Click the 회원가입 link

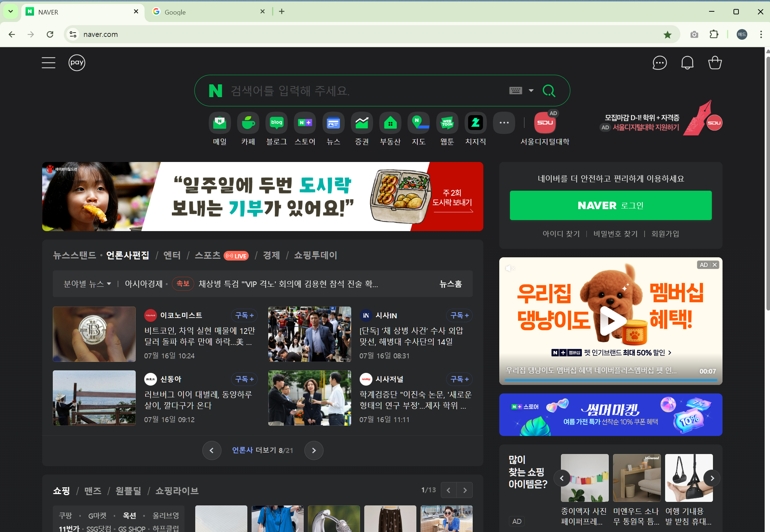[665, 234]
